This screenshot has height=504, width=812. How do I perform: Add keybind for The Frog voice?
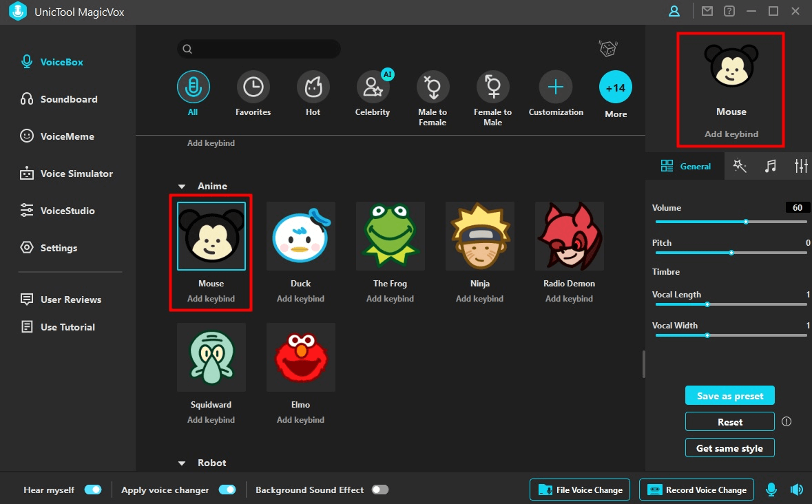pos(391,299)
